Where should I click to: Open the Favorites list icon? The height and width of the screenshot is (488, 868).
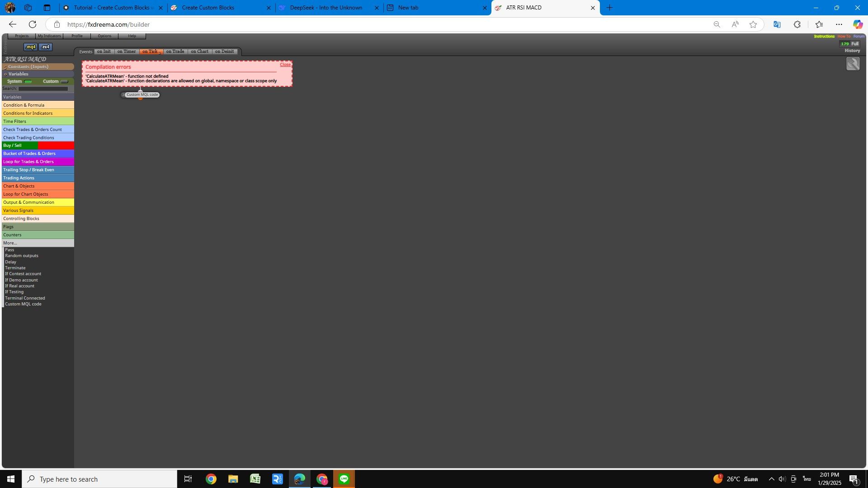point(819,24)
